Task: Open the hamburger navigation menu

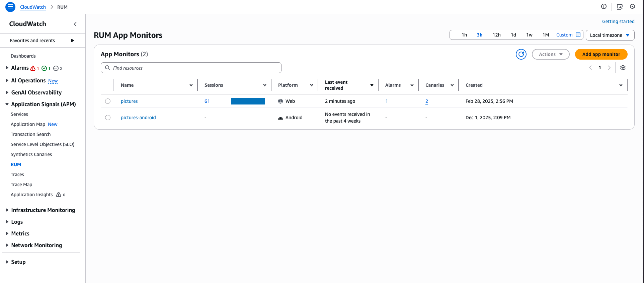Action: (10, 7)
